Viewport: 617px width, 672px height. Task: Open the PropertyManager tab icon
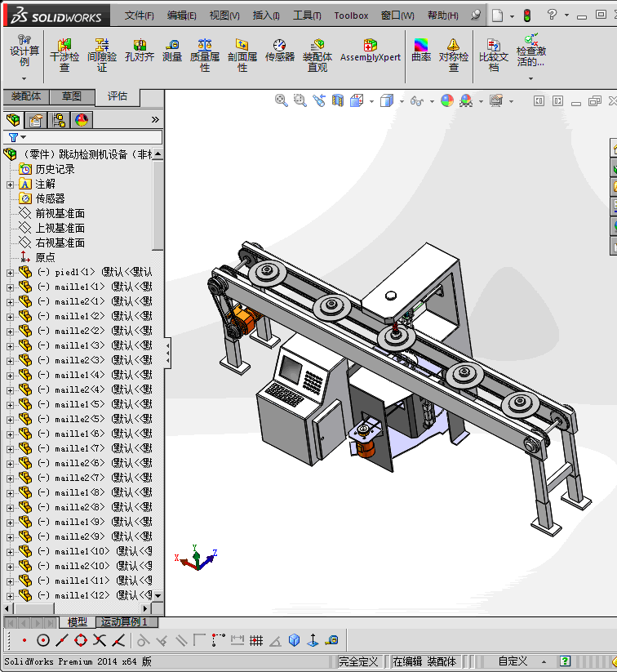(36, 120)
